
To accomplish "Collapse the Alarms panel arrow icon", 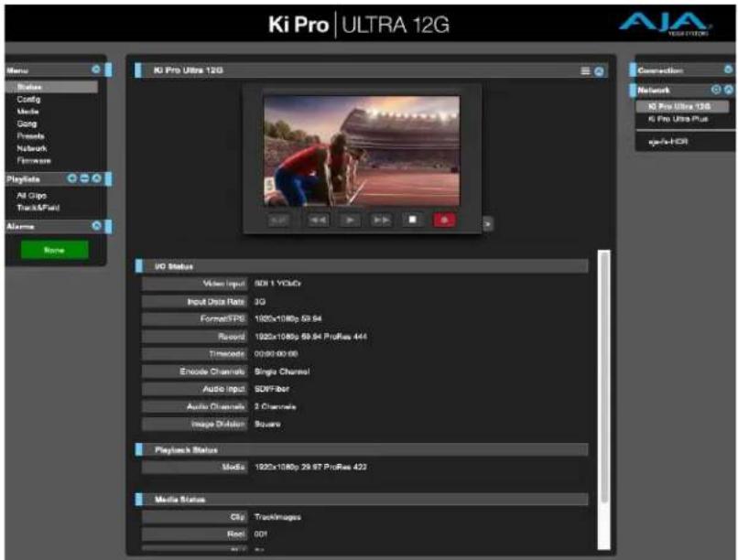I will 96,226.
